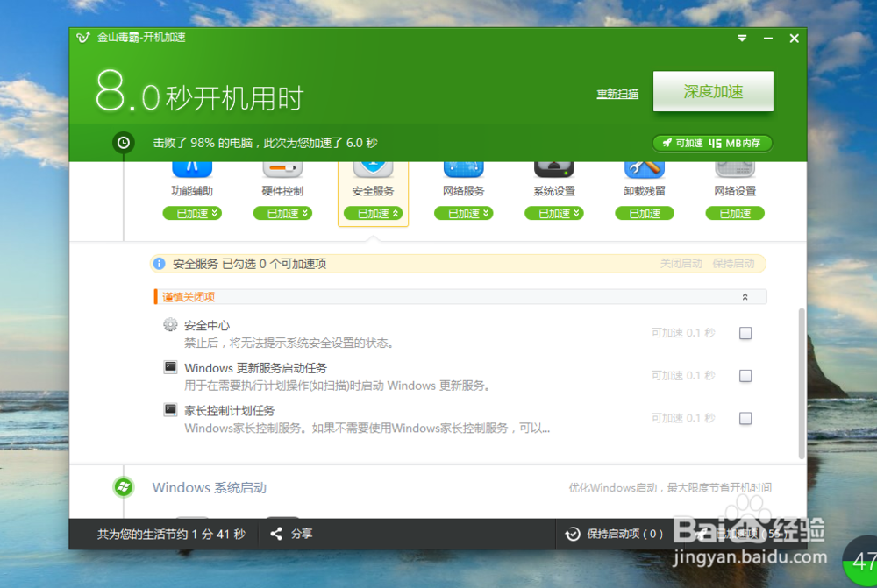Click the Windows 更新服务启动任务 title
This screenshot has height=588, width=877.
point(255,368)
